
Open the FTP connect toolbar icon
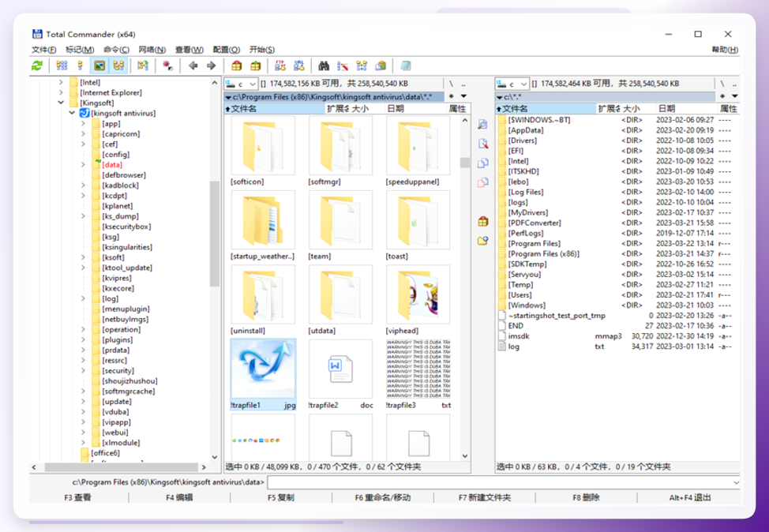tap(280, 66)
